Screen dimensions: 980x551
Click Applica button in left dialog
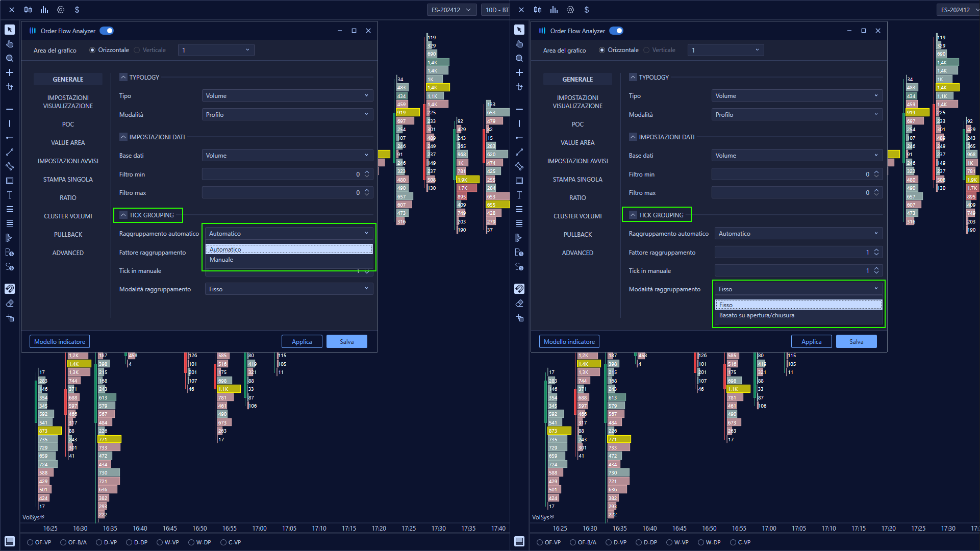302,342
